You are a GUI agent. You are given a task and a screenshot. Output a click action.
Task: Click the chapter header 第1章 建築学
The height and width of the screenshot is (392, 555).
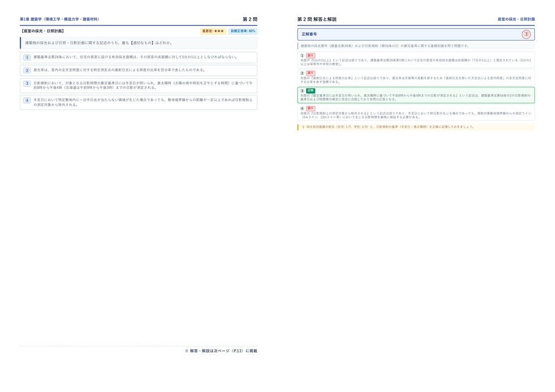point(60,19)
